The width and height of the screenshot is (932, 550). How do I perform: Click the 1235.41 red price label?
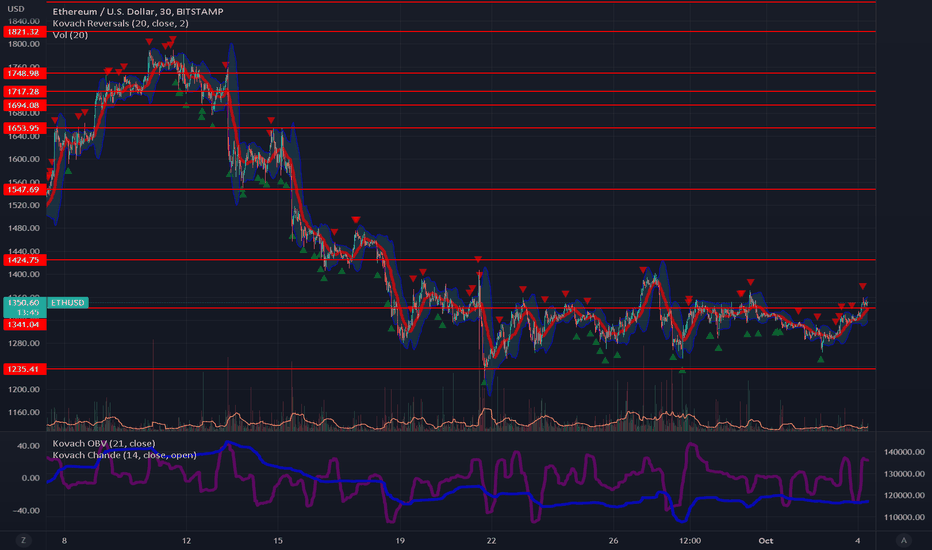[24, 369]
